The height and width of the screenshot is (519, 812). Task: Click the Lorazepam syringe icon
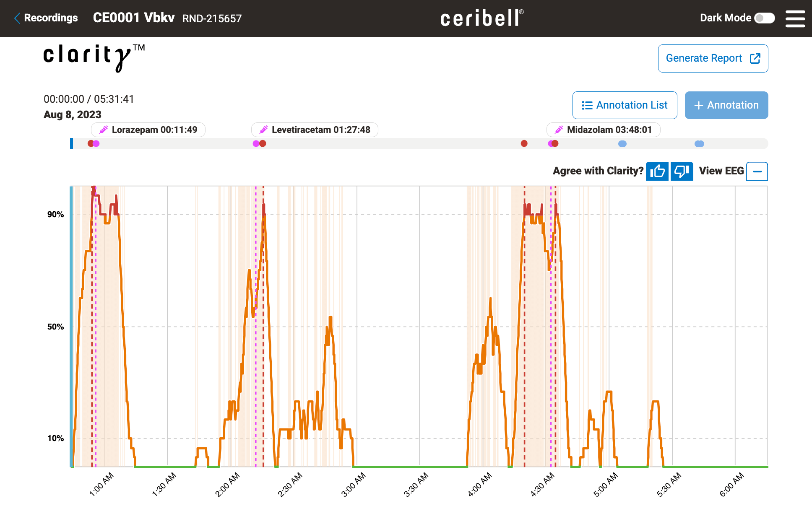(x=103, y=130)
